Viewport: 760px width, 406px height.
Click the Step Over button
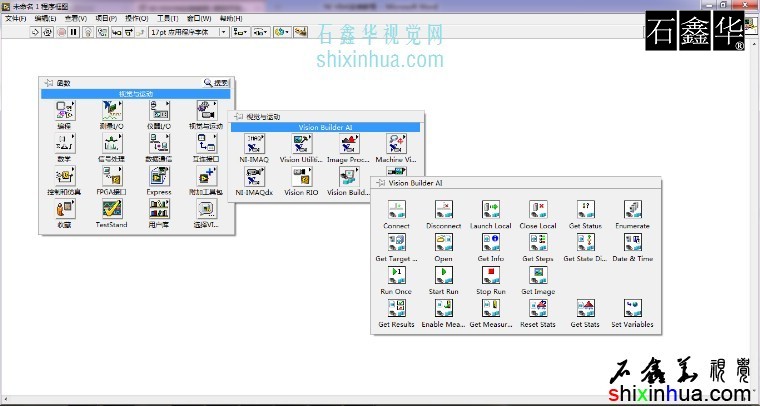[x=128, y=32]
